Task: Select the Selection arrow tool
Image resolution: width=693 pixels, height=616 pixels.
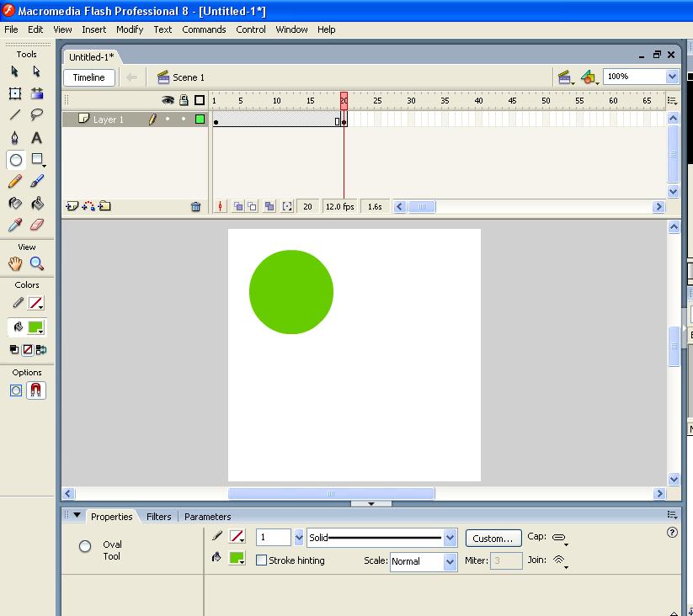Action: click(14, 71)
